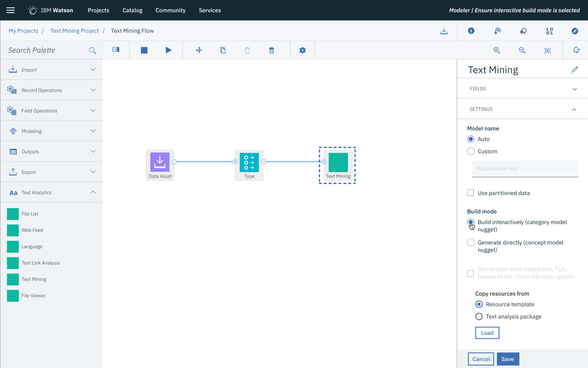Screen dimensions: 588x368
Task: Pick the Web Feed palette node
Action: (x=25, y=230)
